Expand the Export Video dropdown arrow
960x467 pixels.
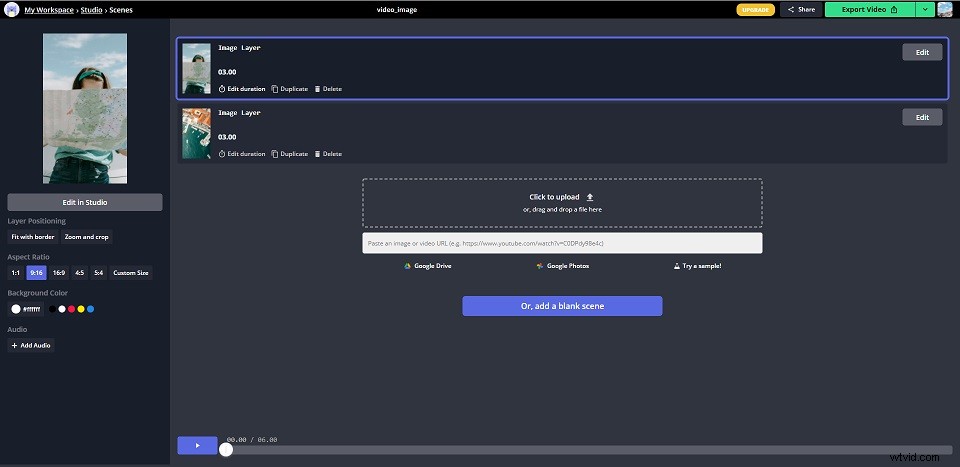click(925, 9)
